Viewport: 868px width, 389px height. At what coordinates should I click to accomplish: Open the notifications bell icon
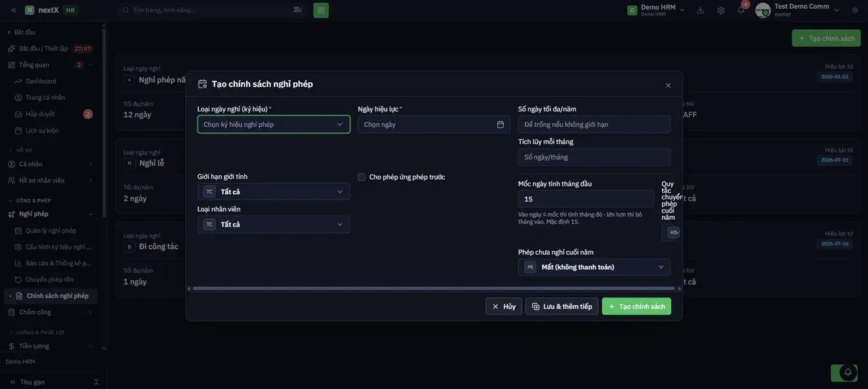[x=741, y=10]
